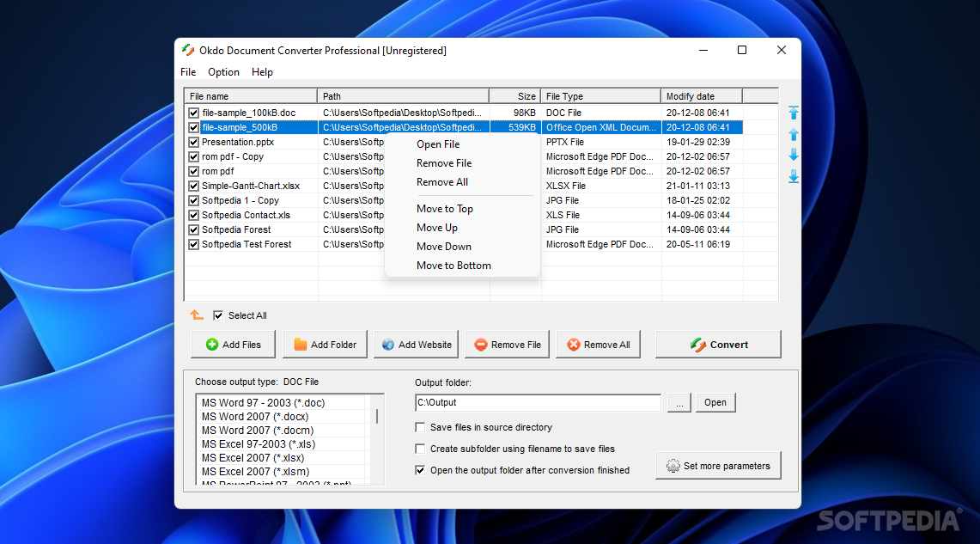
Task: Start conversion with Convert button
Action: coord(718,345)
